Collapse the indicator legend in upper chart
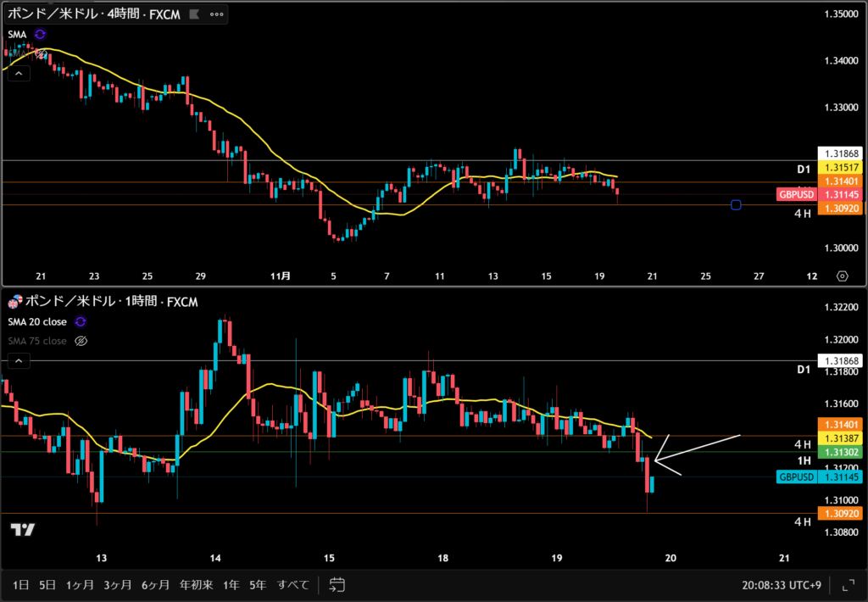This screenshot has height=602, width=868. (19, 74)
